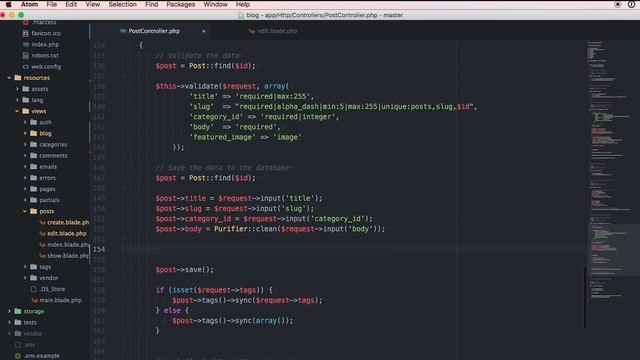Click the .env.example gear icon
Screen dimensions: 640x360
click(x=18, y=356)
